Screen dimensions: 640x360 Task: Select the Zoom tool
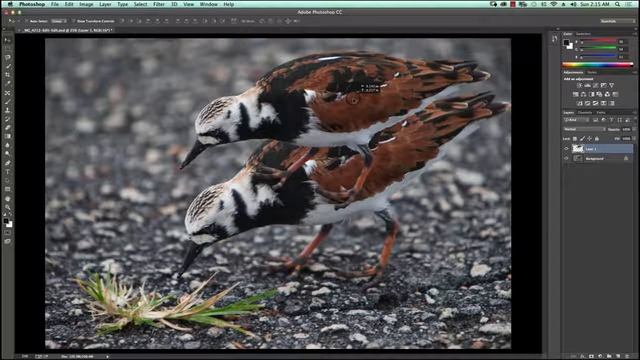click(7, 207)
